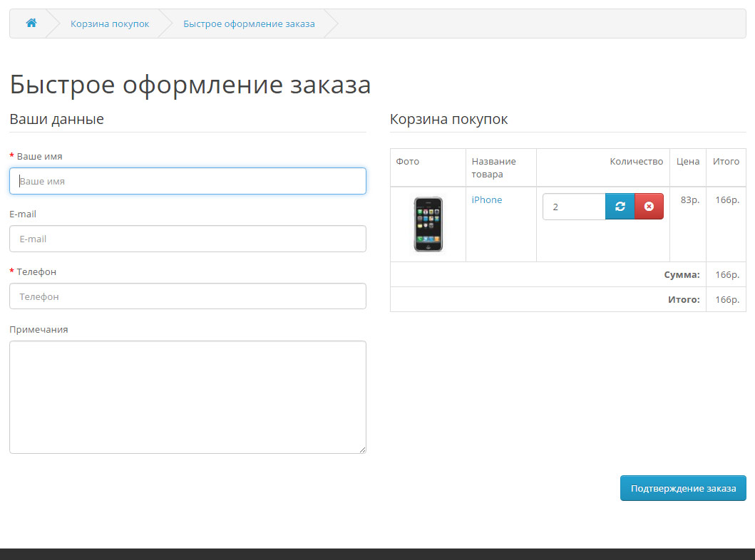This screenshot has width=755, height=560.
Task: Open the iPhone product name link
Action: pyautogui.click(x=487, y=200)
